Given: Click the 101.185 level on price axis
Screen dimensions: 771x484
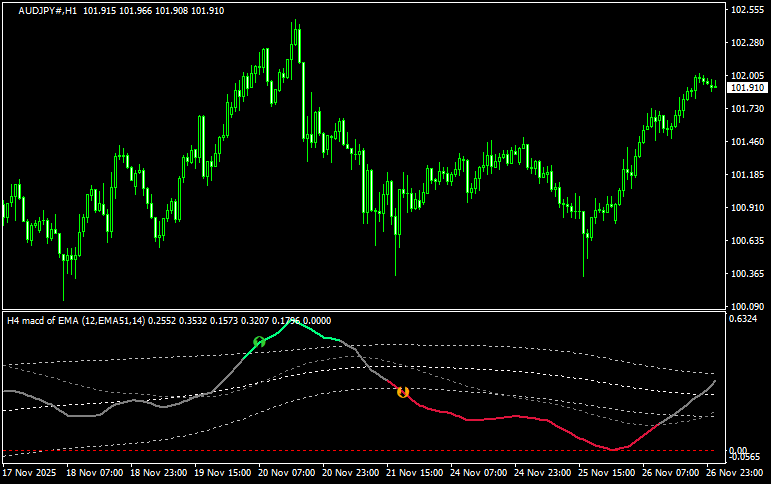Looking at the screenshot, I should click(x=746, y=175).
